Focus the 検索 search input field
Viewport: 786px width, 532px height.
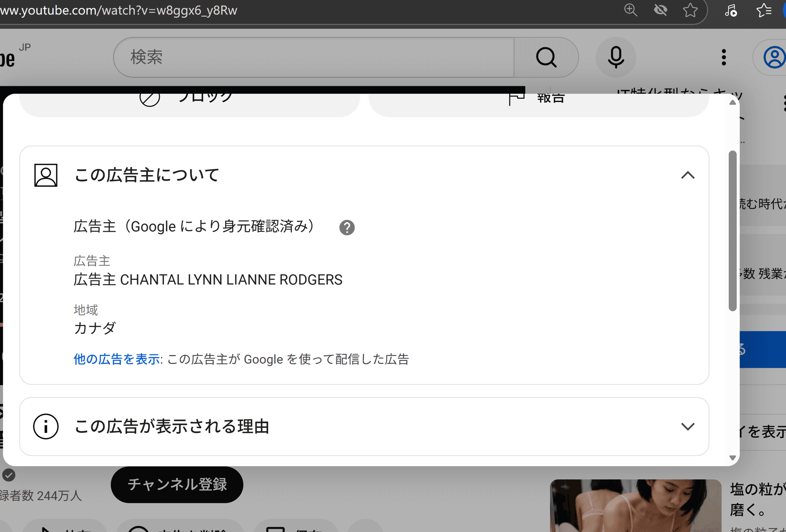pos(314,57)
